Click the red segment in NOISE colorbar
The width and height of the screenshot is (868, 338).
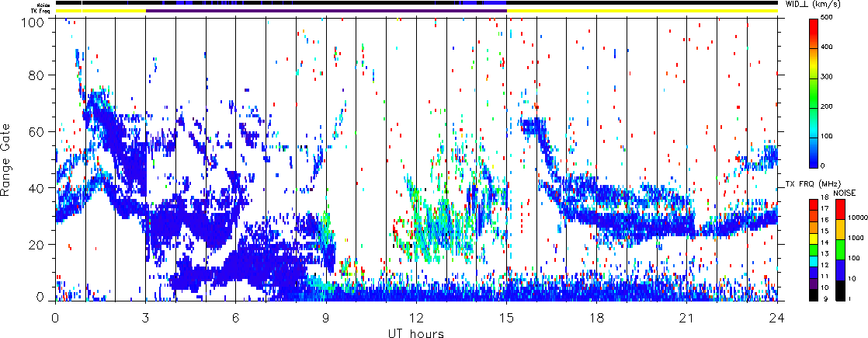click(x=840, y=210)
